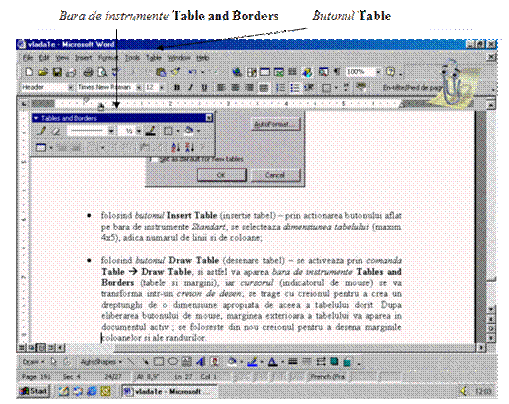This screenshot has width=509, height=404.
Task: Insert WordArt from the Drawing toolbar
Action: (200, 362)
